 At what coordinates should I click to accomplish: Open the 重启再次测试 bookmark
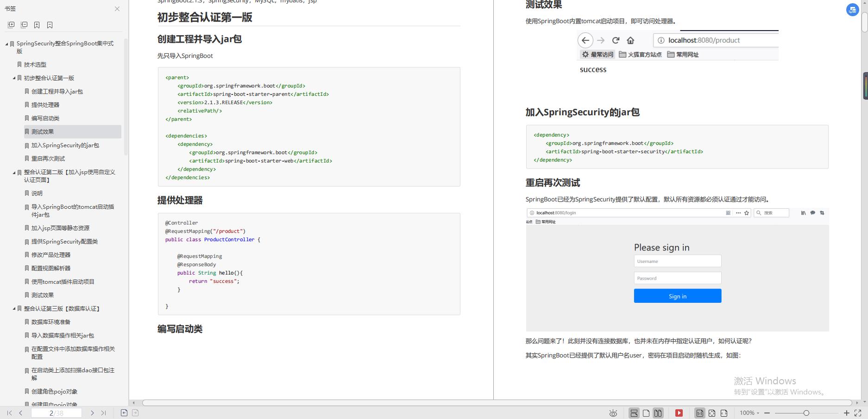click(48, 159)
